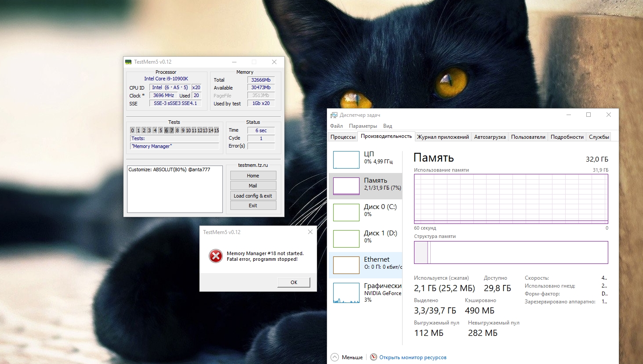Click the "Memory Manager #18 not started." message
The image size is (643, 364).
pyautogui.click(x=265, y=253)
